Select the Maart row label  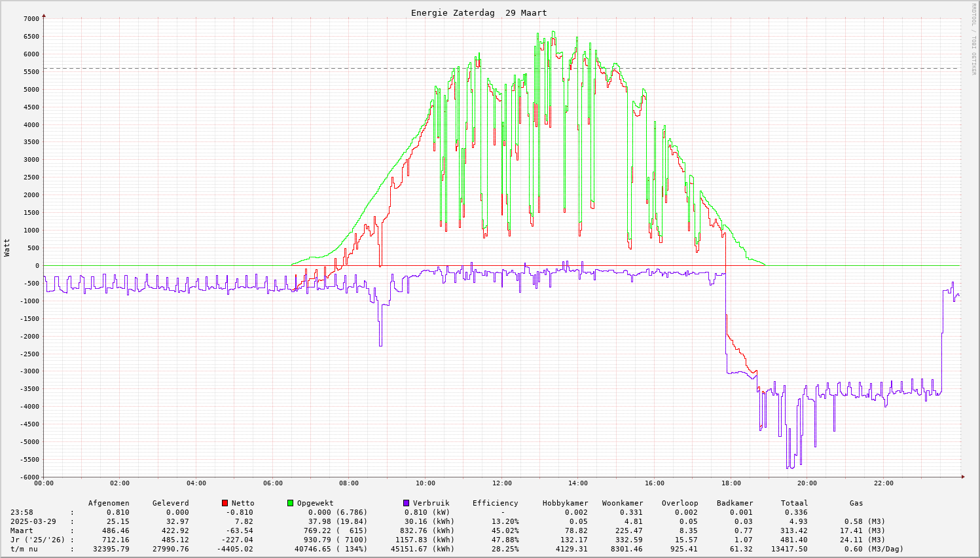[22, 530]
